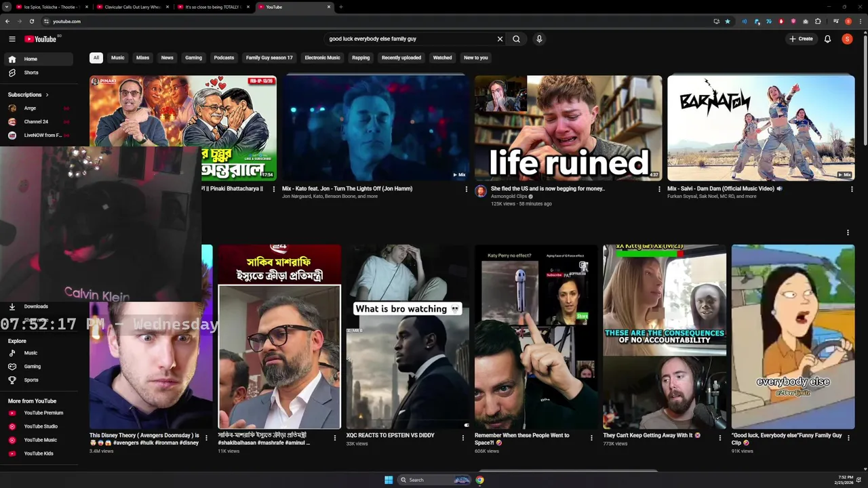Image resolution: width=868 pixels, height=488 pixels.
Task: Click the magnifying glass search button
Action: tap(516, 39)
